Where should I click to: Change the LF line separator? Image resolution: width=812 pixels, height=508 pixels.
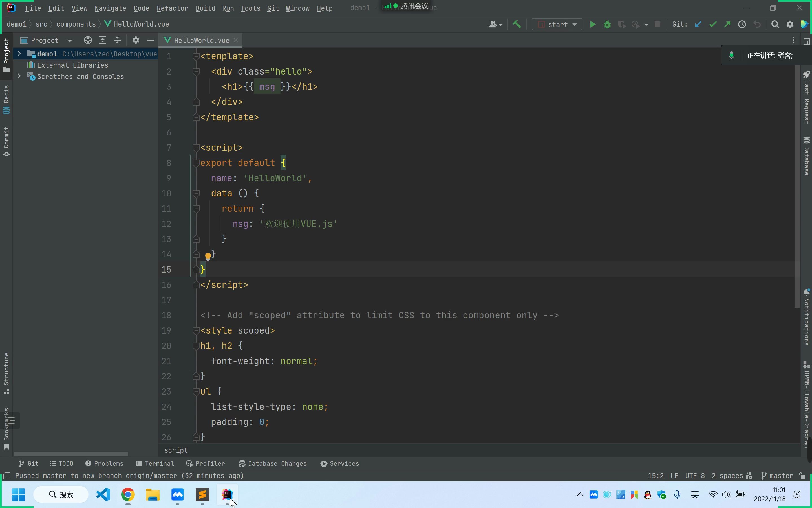pyautogui.click(x=674, y=476)
